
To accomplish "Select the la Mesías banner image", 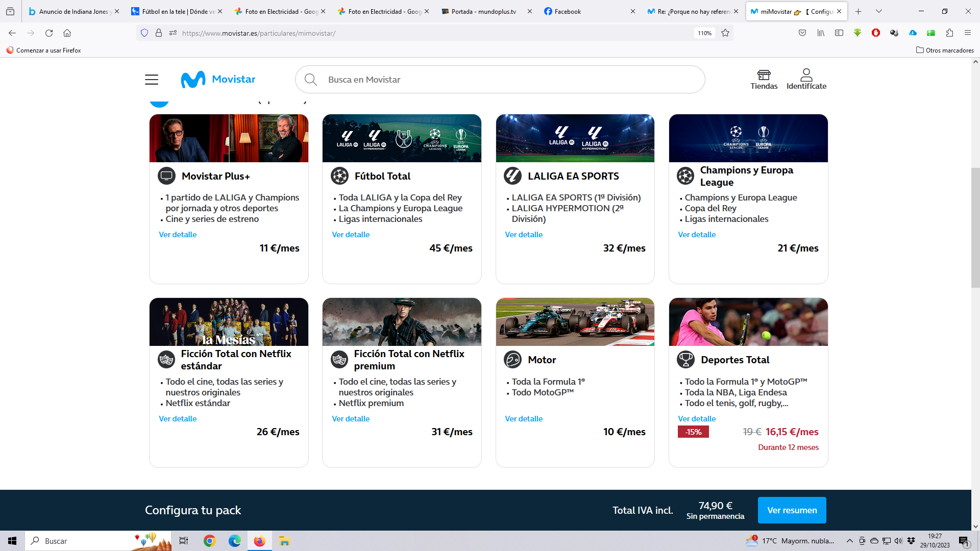I will pyautogui.click(x=229, y=322).
